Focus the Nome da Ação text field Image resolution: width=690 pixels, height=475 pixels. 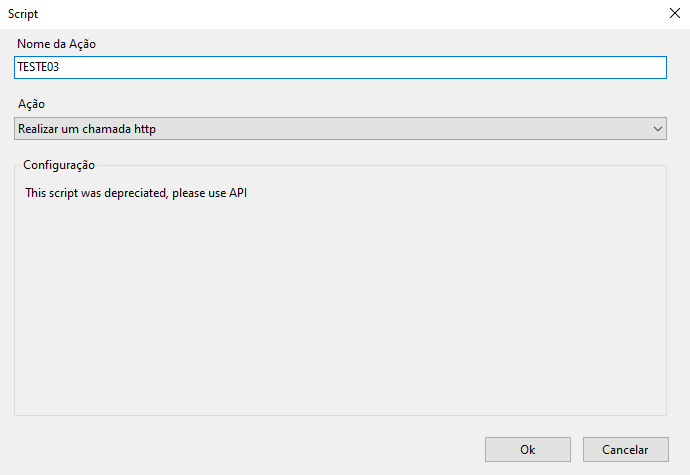point(340,67)
